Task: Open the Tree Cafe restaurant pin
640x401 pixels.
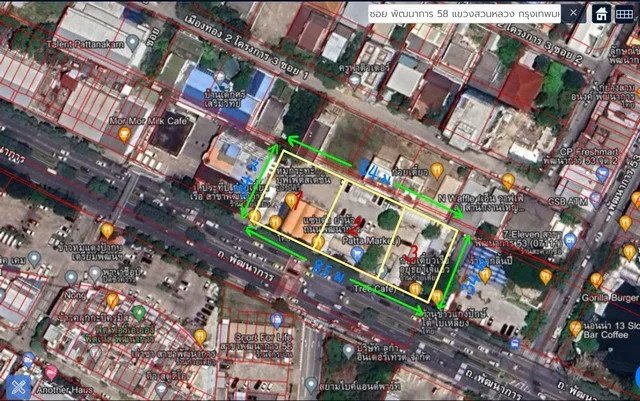Action: tap(415, 289)
